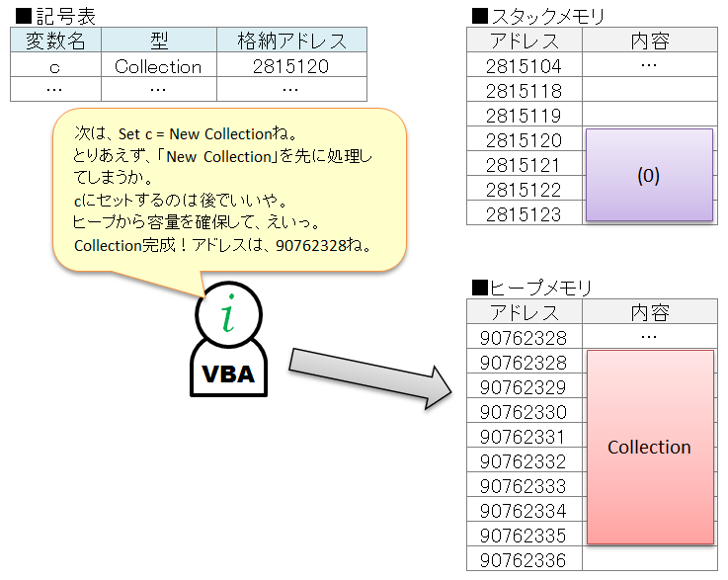728x580 pixels.
Task: Click the 内容 header of the stack table
Action: pos(650,40)
